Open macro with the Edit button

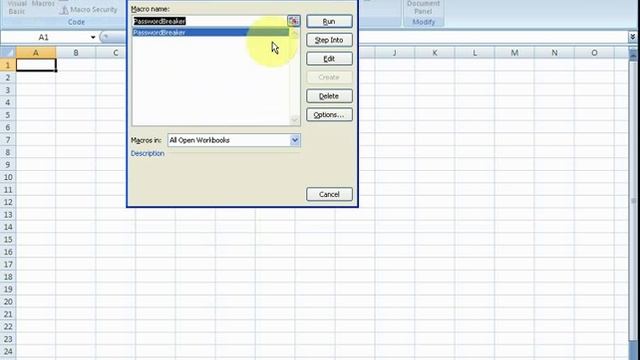click(x=329, y=59)
